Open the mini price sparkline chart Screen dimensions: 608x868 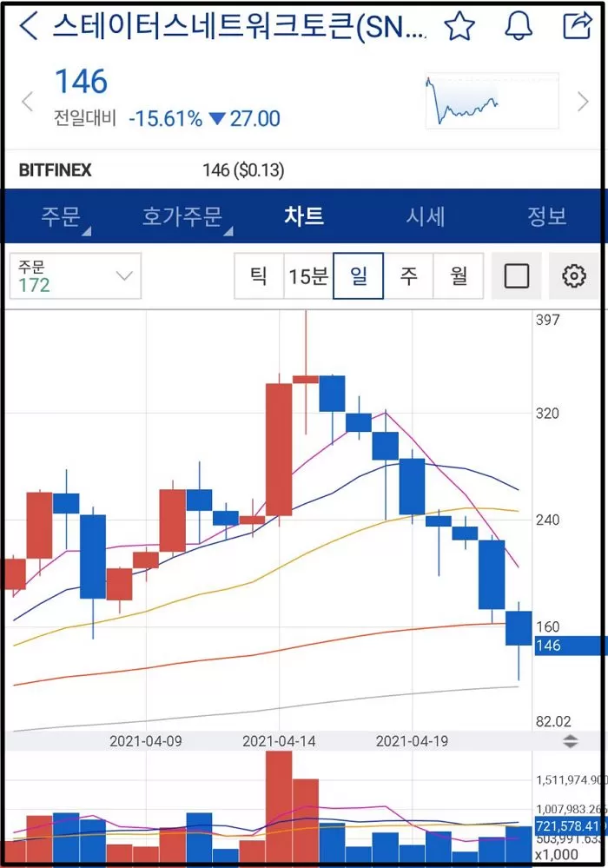point(492,101)
